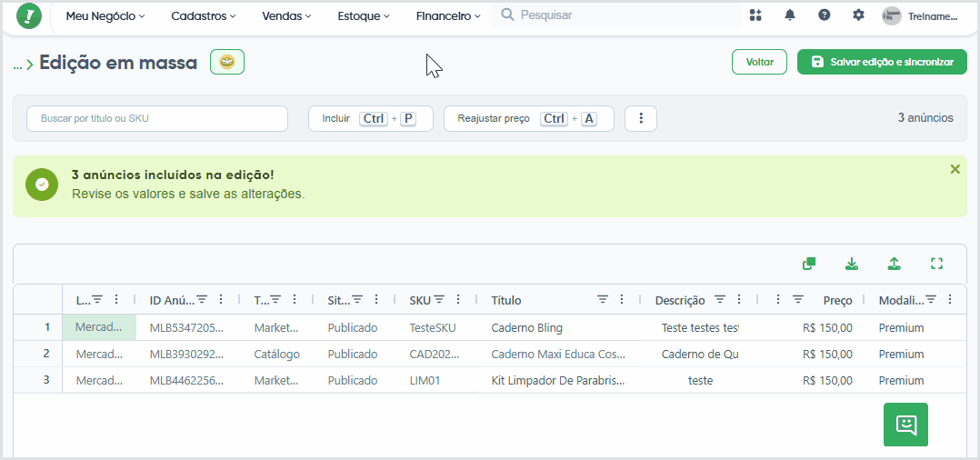Toggle fullscreen view of the table
The height and width of the screenshot is (460, 980).
coord(936,264)
